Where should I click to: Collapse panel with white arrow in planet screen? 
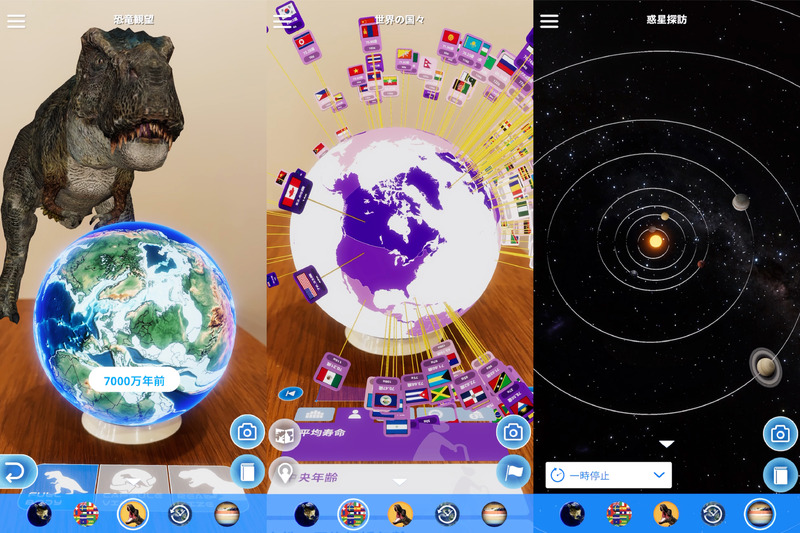666,443
